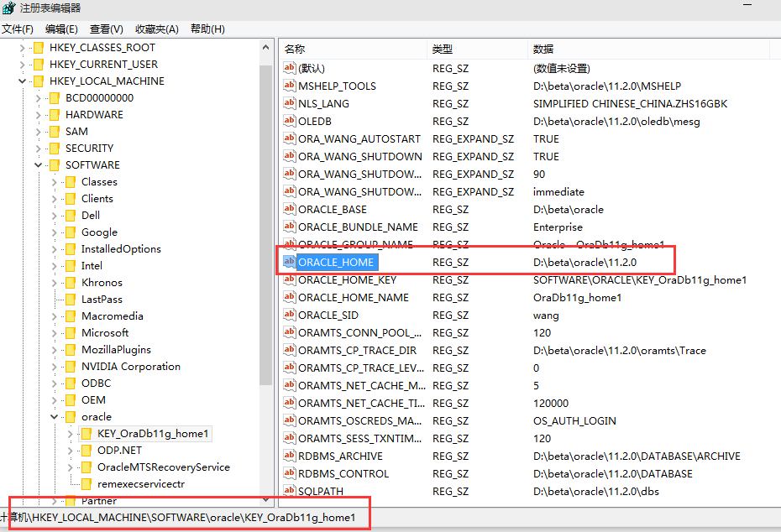
Task: Select the ORACLE_BASE value icon
Action: coord(290,209)
